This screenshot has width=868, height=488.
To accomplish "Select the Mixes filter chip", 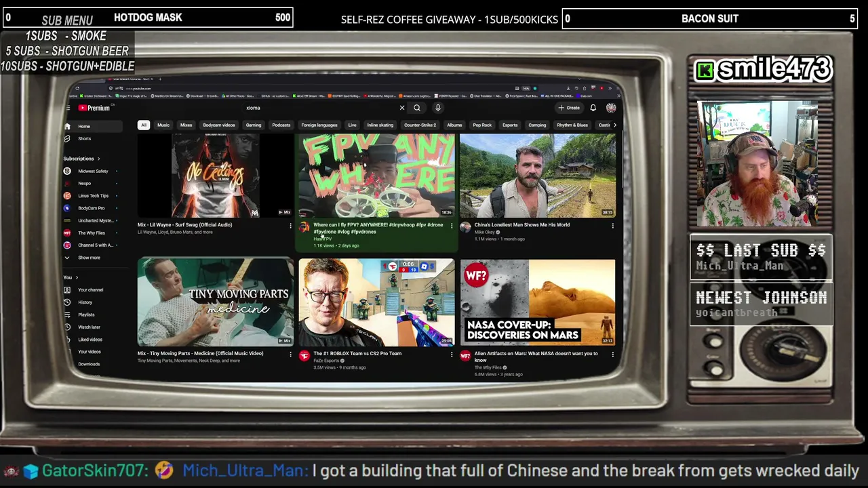I will click(x=186, y=125).
